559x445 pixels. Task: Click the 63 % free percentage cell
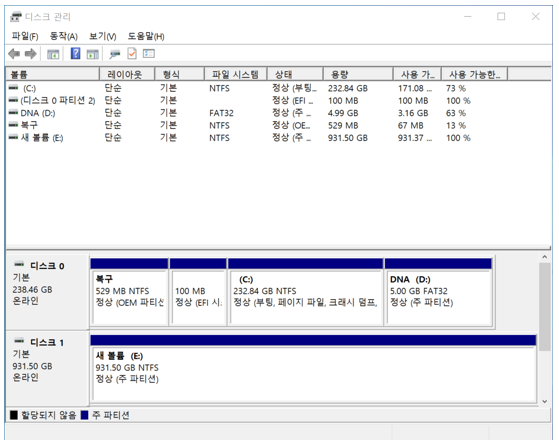(x=456, y=113)
